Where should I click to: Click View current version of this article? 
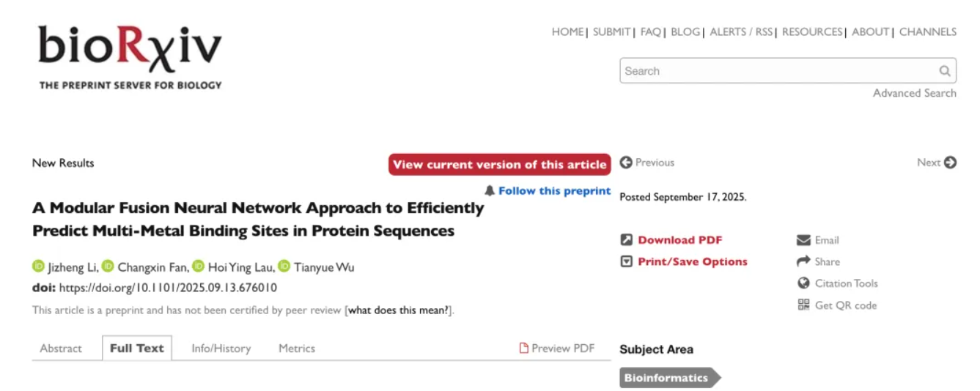point(499,165)
